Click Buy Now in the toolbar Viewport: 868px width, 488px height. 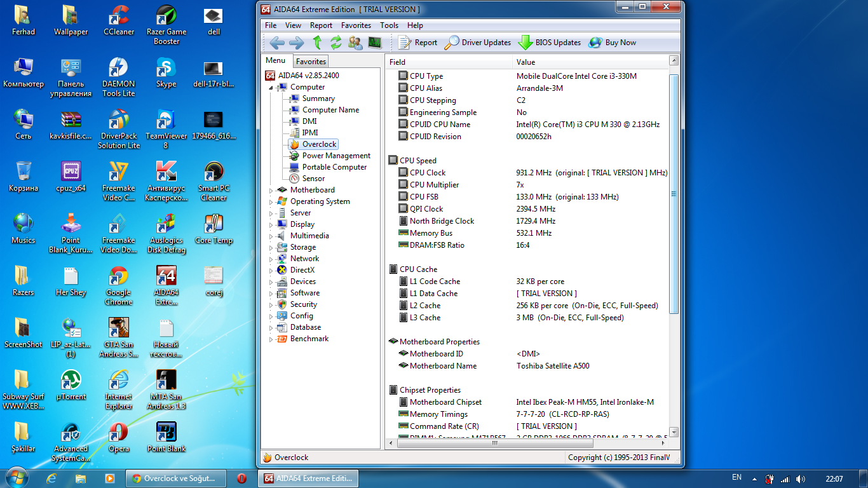613,43
